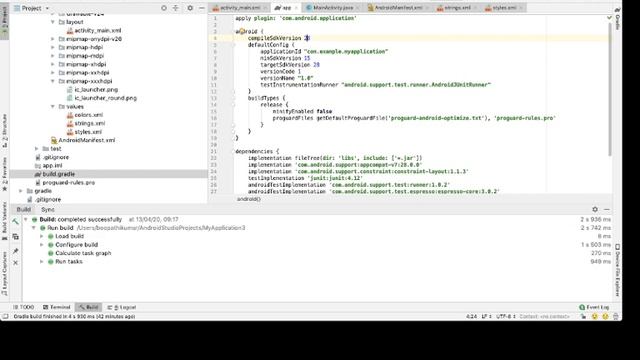
Task: Expand the mipmap-xhdpi folder
Action: pos(53,64)
